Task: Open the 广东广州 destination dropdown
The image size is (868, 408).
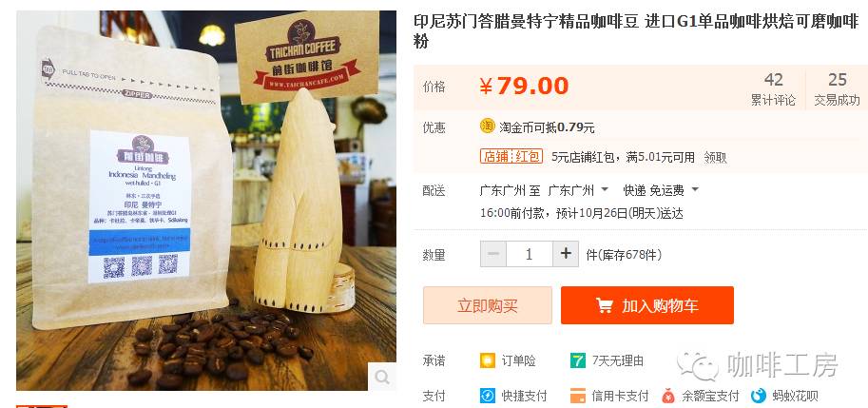Action: coord(578,190)
